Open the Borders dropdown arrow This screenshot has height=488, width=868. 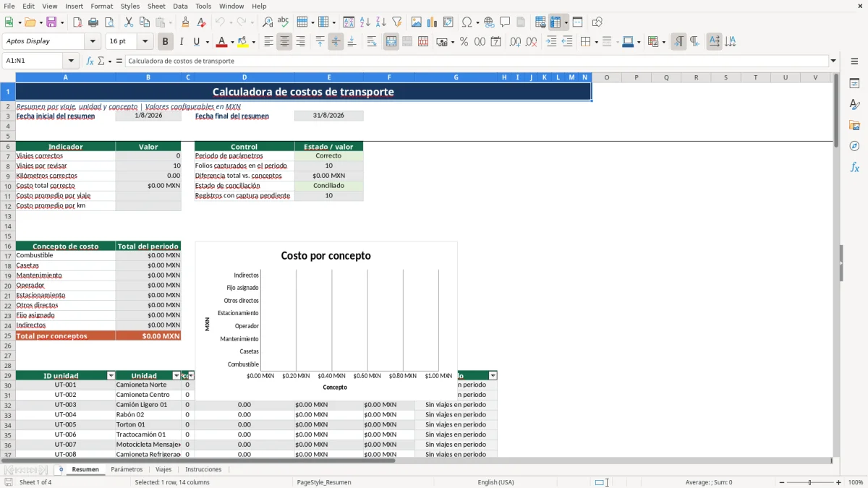tap(595, 42)
